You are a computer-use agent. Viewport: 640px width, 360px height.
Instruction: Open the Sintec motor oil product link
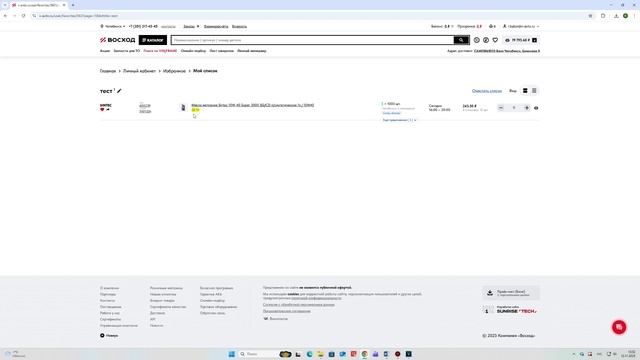coord(253,105)
